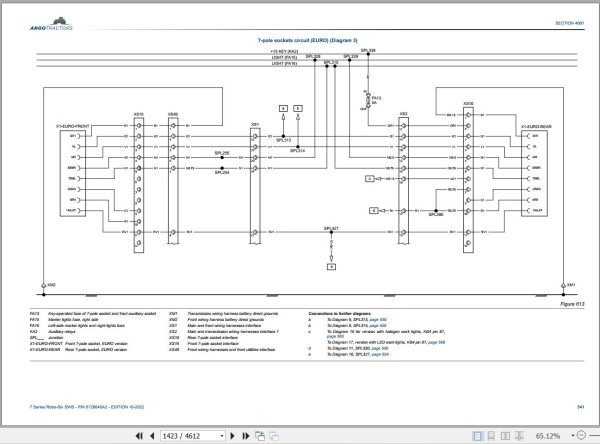
Task: Click connector reference box 'd' near SPL380
Action: [374, 211]
